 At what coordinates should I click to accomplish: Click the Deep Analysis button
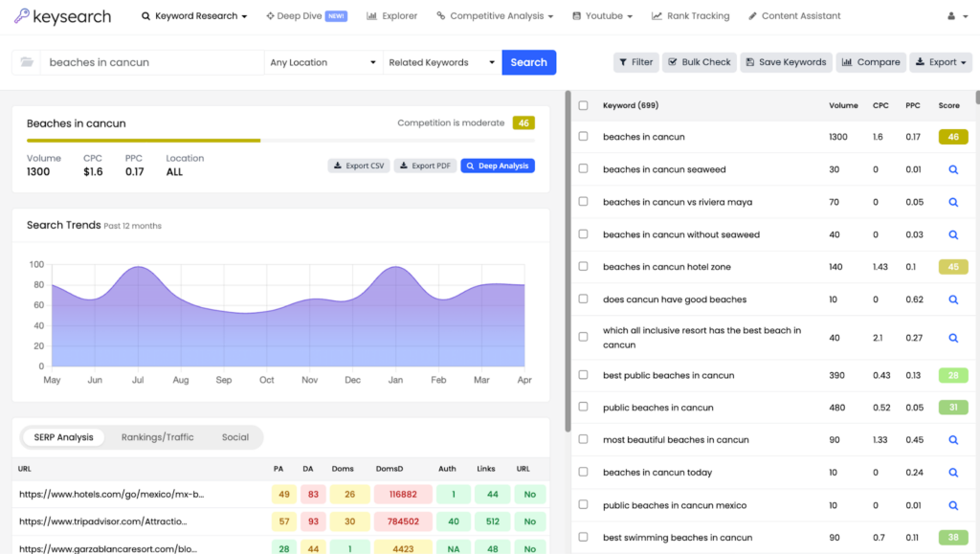click(498, 166)
